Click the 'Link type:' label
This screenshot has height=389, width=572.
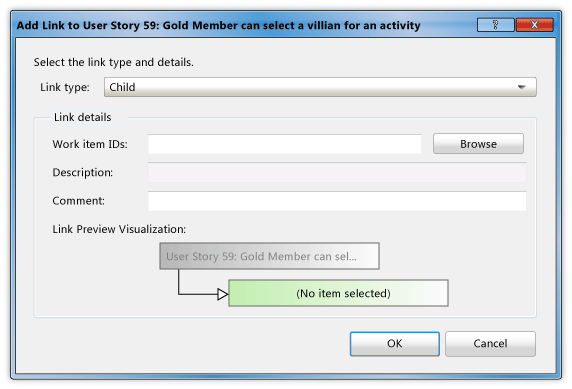tap(65, 87)
